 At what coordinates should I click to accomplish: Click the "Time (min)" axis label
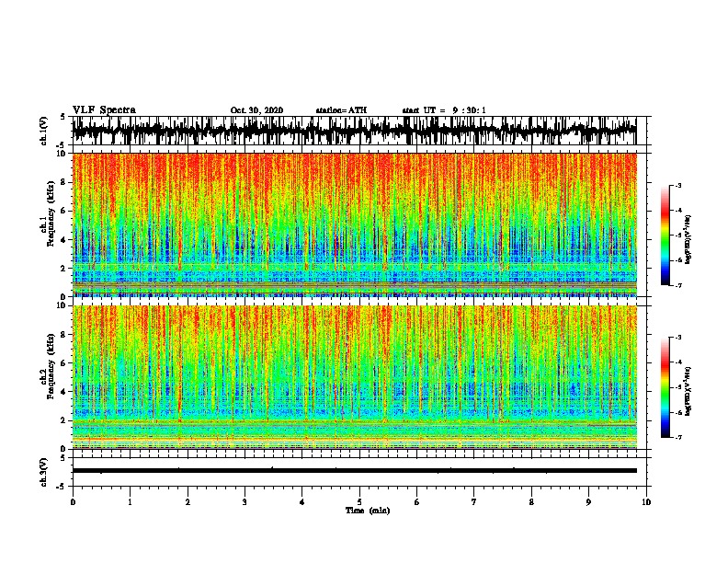[368, 511]
